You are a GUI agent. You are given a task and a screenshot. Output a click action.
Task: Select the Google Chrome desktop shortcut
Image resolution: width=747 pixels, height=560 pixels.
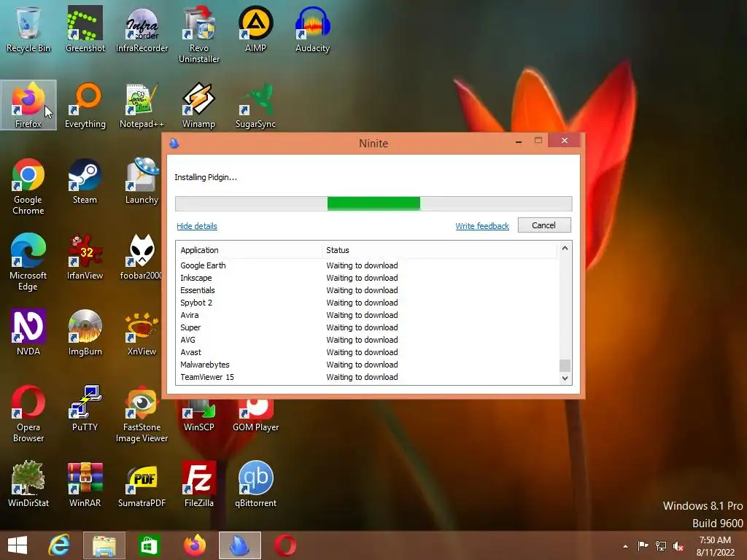(28, 186)
